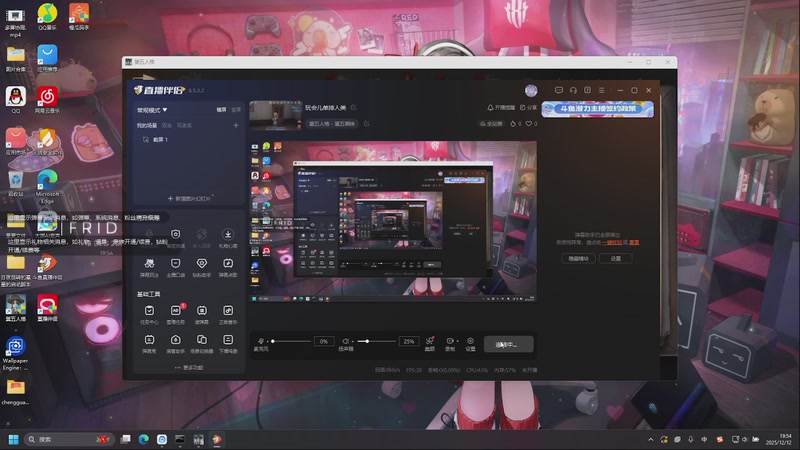Toggle the 开播提醒 bell reminder
Viewport: 800px width, 450px height.
(501, 108)
